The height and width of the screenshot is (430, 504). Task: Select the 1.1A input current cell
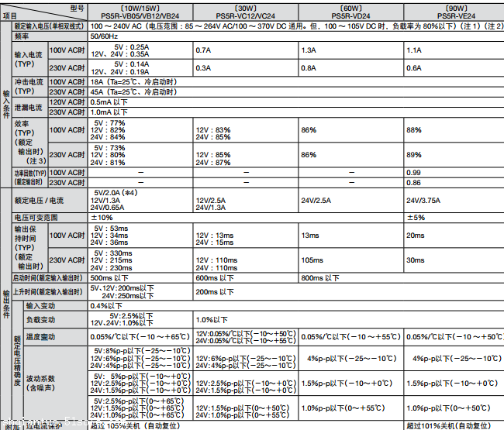(454, 50)
